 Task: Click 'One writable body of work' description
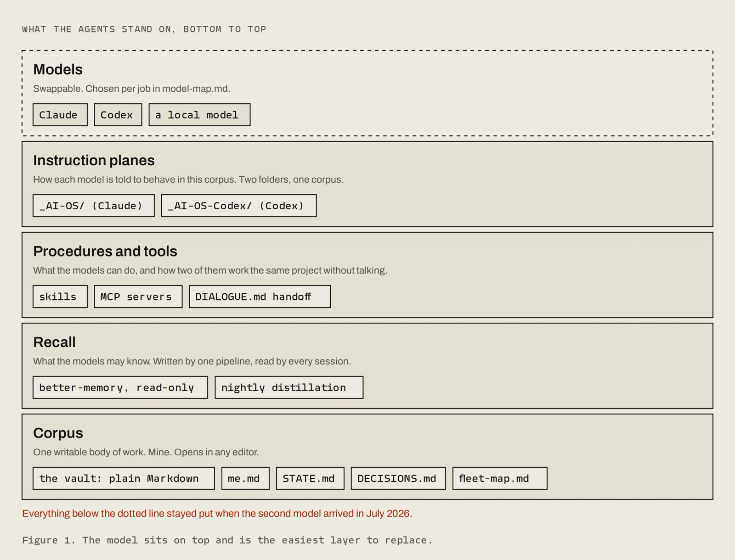(x=146, y=452)
